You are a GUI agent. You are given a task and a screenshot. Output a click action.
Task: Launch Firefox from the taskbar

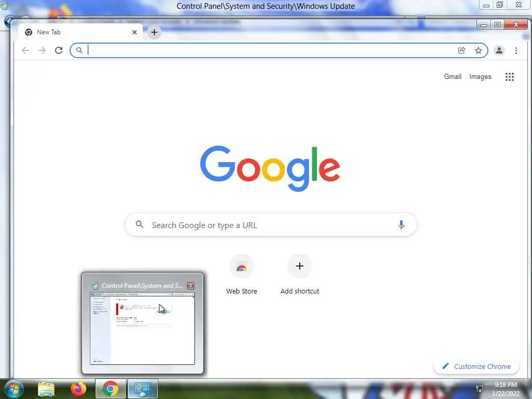pos(78,389)
